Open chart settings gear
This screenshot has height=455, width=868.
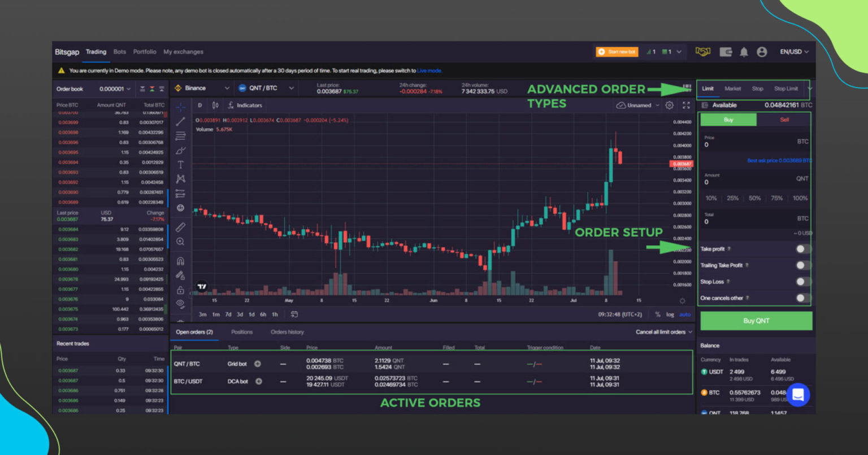point(669,105)
